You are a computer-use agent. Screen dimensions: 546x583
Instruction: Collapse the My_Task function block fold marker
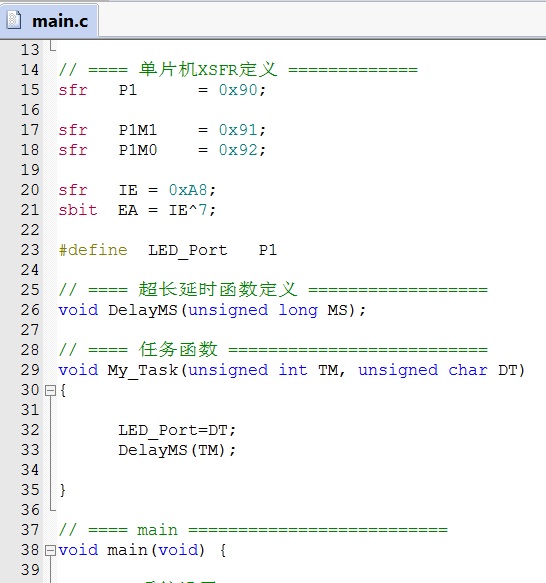coord(50,390)
